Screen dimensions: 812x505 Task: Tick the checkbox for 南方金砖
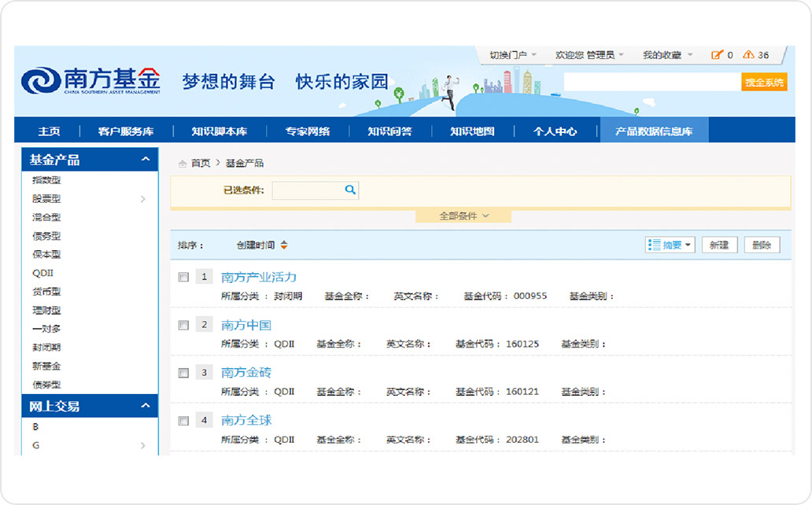pyautogui.click(x=183, y=373)
